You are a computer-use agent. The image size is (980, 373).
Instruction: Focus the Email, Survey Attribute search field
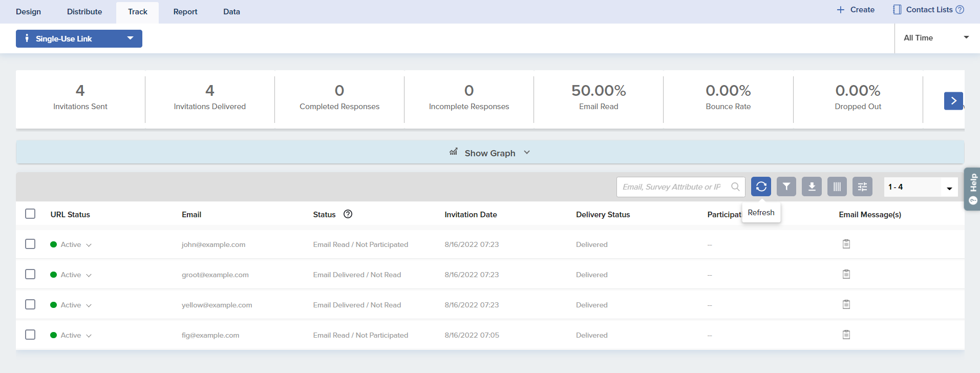[672, 187]
